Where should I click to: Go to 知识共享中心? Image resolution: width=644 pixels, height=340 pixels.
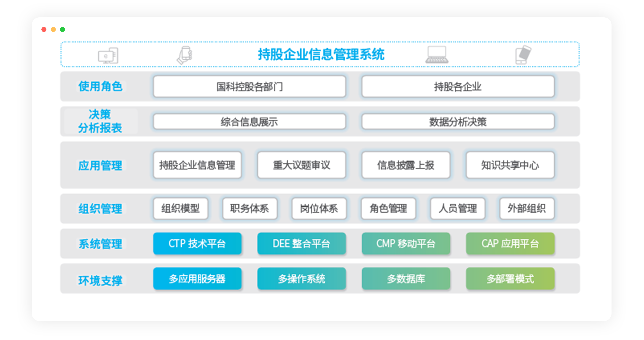(510, 165)
